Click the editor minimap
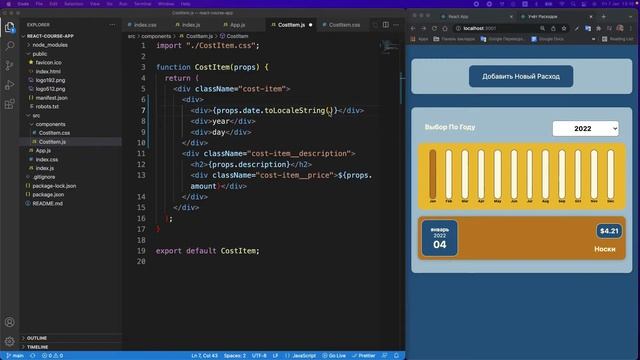The width and height of the screenshot is (640, 360). [x=390, y=46]
